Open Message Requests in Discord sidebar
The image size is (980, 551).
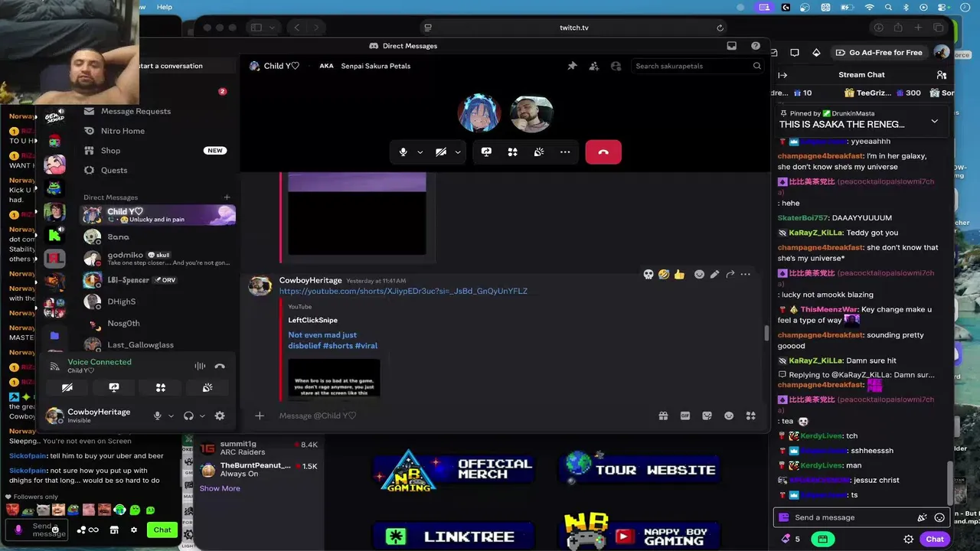157,111
